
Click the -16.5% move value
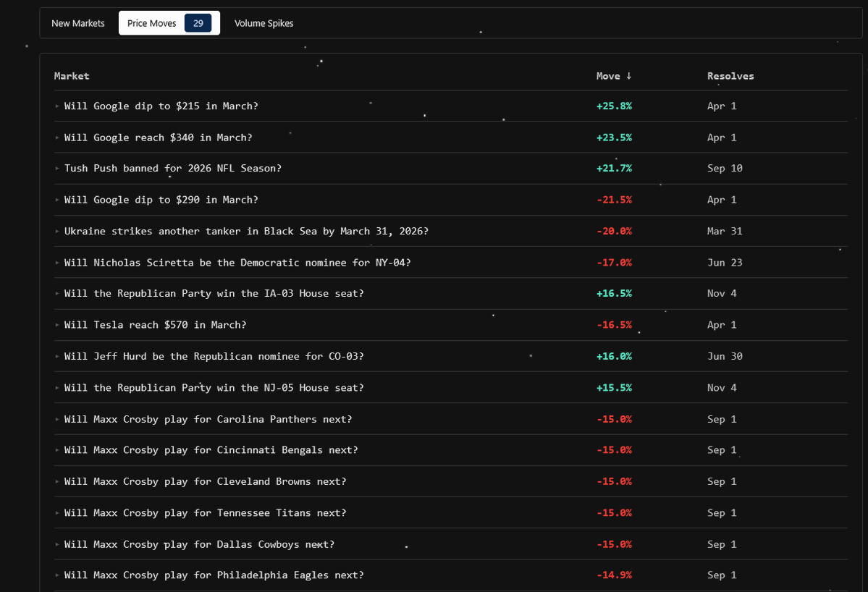coord(614,325)
